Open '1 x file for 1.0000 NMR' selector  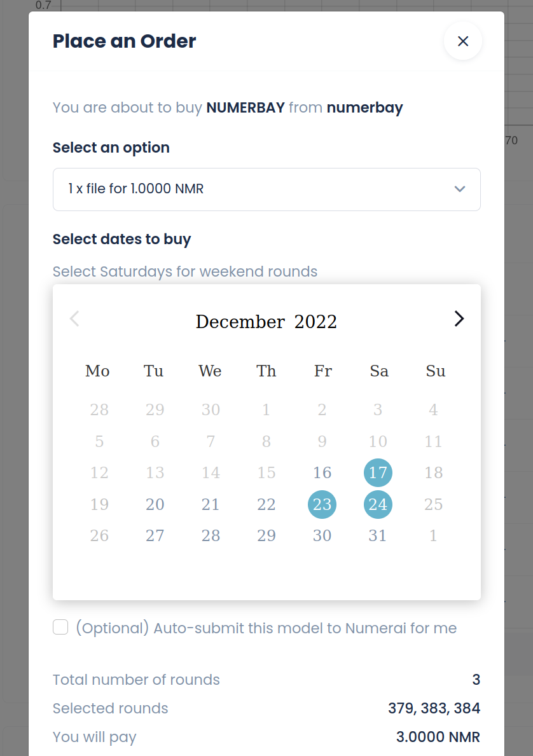coord(266,189)
